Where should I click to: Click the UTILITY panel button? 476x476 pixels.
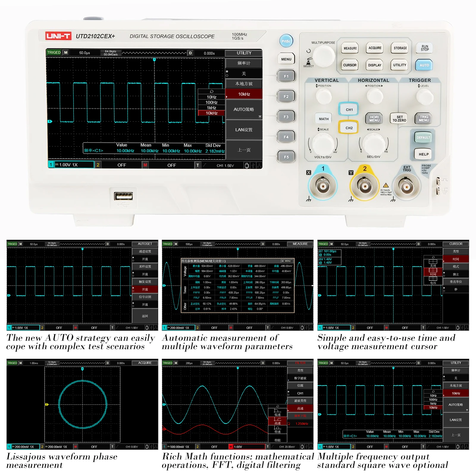pyautogui.click(x=400, y=65)
